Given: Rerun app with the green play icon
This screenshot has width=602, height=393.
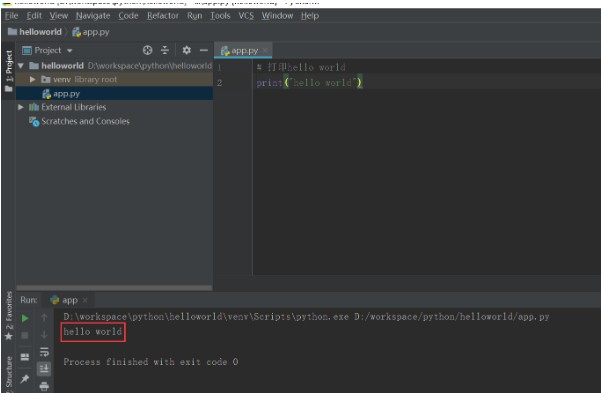Looking at the screenshot, I should click(x=25, y=318).
